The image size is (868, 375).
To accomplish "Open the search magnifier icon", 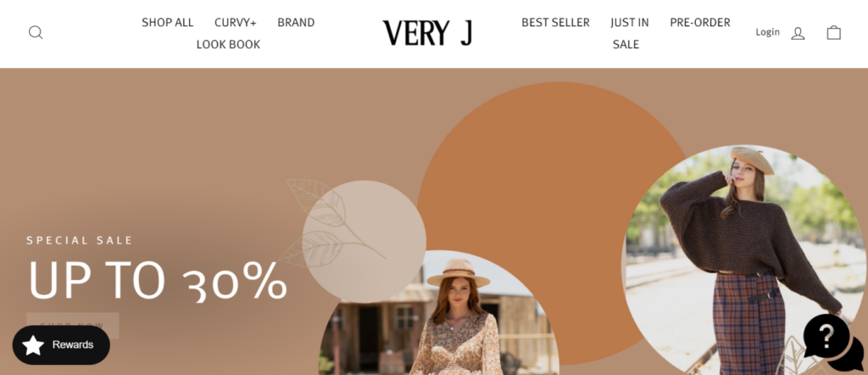I will [x=36, y=33].
